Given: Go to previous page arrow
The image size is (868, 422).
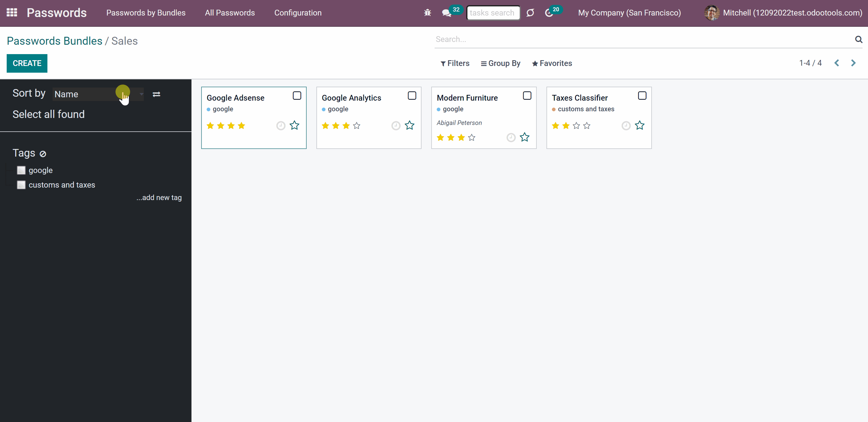Looking at the screenshot, I should (x=837, y=63).
